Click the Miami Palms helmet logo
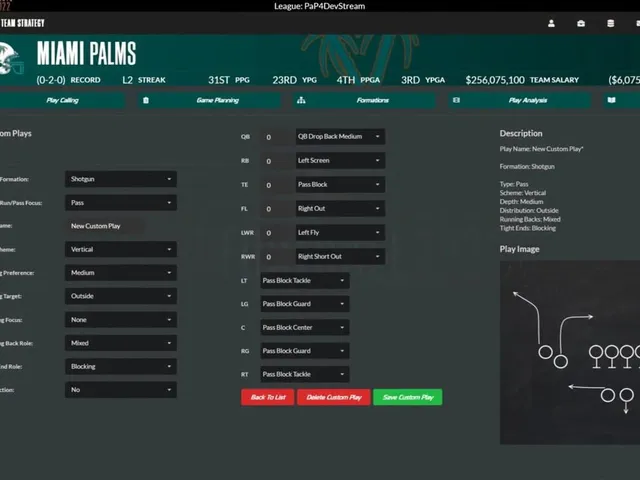 coord(11,59)
